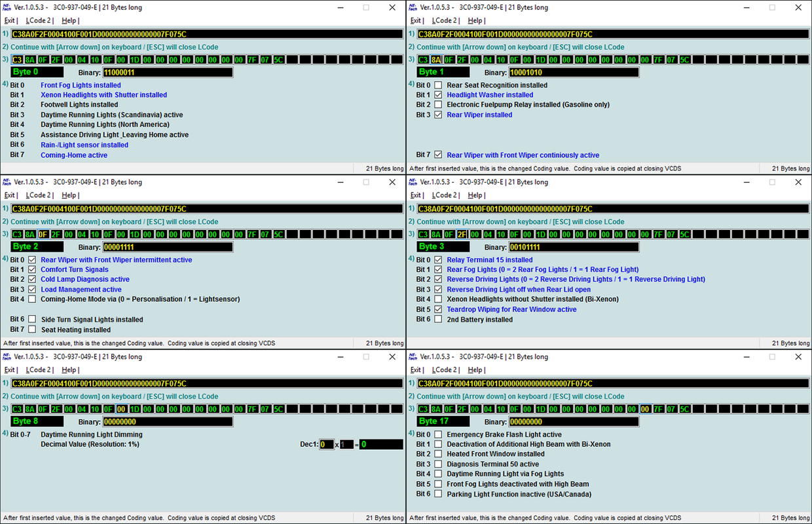The width and height of the screenshot is (812, 524).
Task: Click the app icon in the Byte 1 window title bar
Action: point(413,7)
